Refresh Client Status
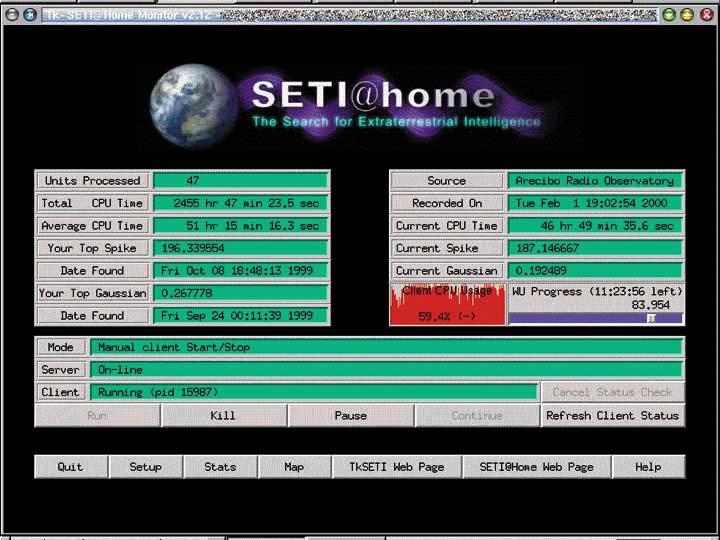Image resolution: width=720 pixels, height=540 pixels. click(x=612, y=416)
